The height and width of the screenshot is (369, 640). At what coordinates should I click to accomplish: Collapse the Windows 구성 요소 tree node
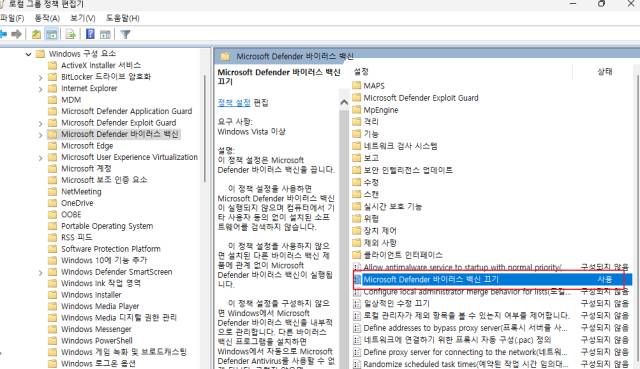(x=28, y=54)
